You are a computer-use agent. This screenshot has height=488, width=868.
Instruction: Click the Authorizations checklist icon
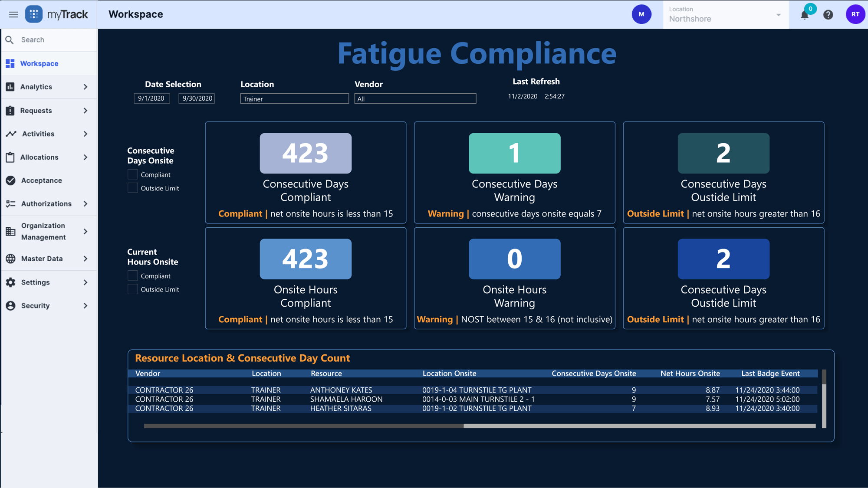[11, 204]
